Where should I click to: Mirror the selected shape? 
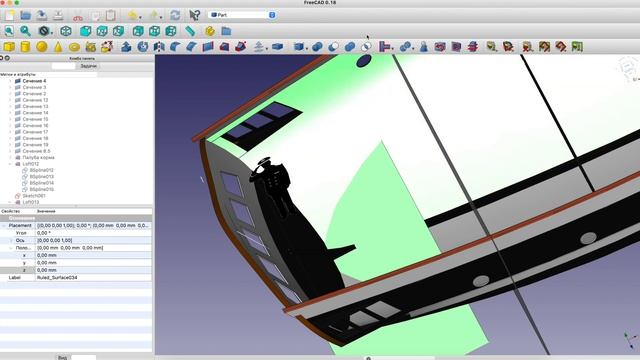pyautogui.click(x=159, y=47)
